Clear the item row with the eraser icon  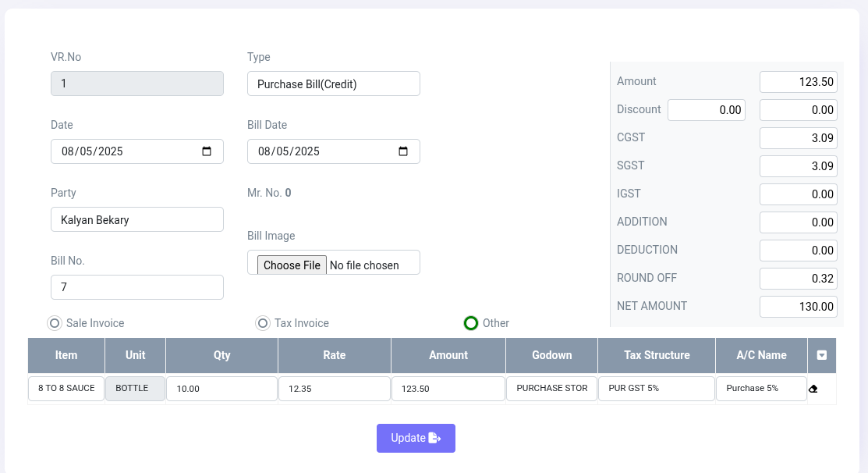point(814,388)
